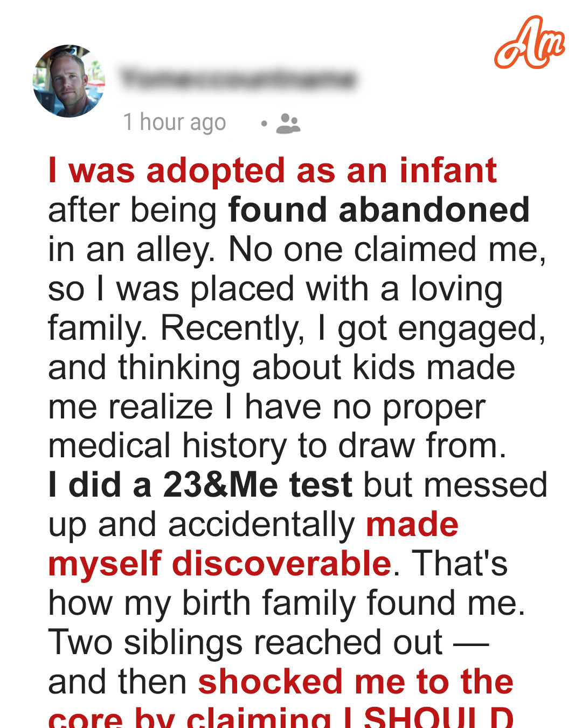Click the red phrase "myself discoverable"
Viewport: 582px width, 728px height.
pyautogui.click(x=220, y=564)
